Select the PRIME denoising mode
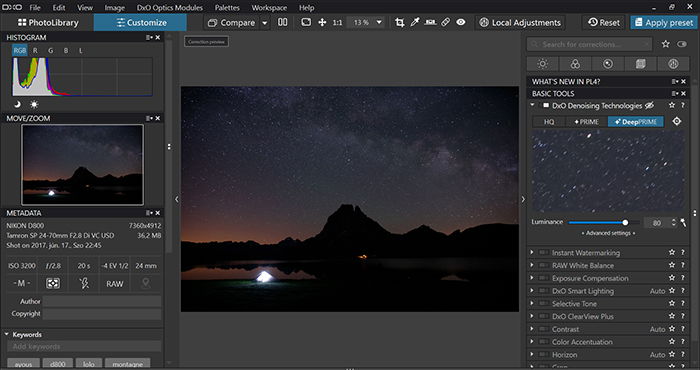 pos(587,121)
